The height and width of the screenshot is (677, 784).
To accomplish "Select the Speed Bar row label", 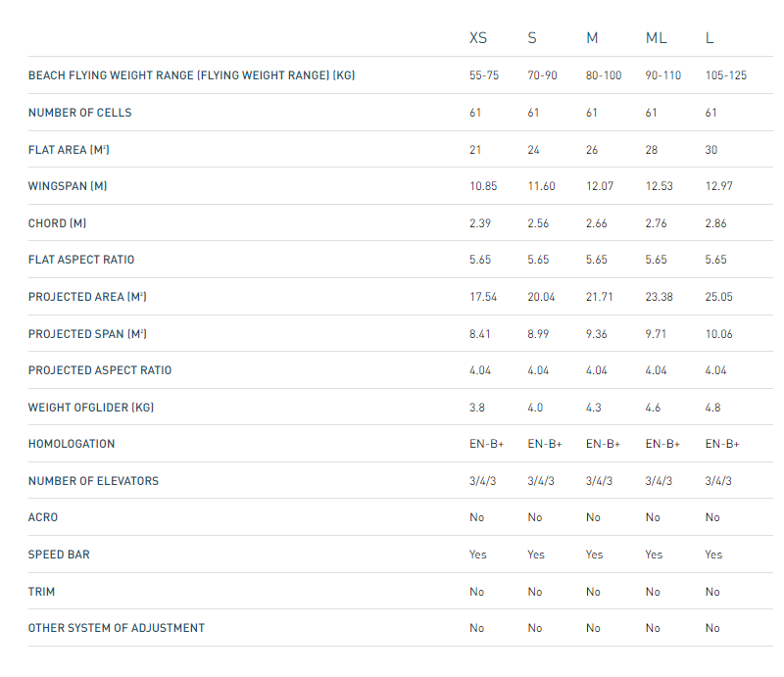I will tap(61, 555).
